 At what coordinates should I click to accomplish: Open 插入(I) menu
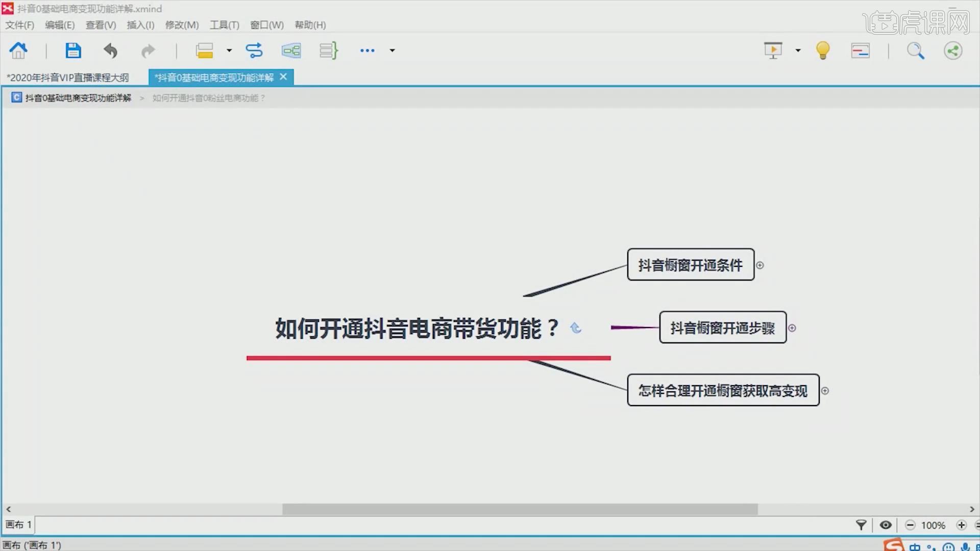pos(140,25)
